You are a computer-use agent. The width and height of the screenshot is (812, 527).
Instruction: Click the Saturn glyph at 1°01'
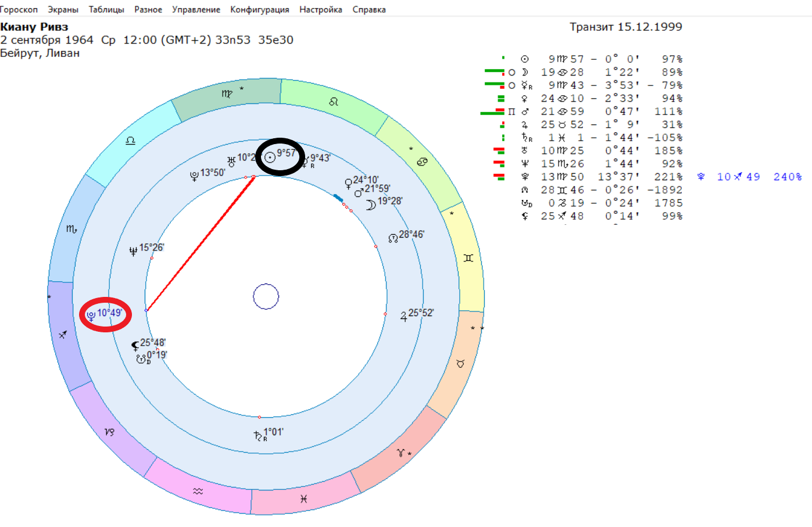259,436
